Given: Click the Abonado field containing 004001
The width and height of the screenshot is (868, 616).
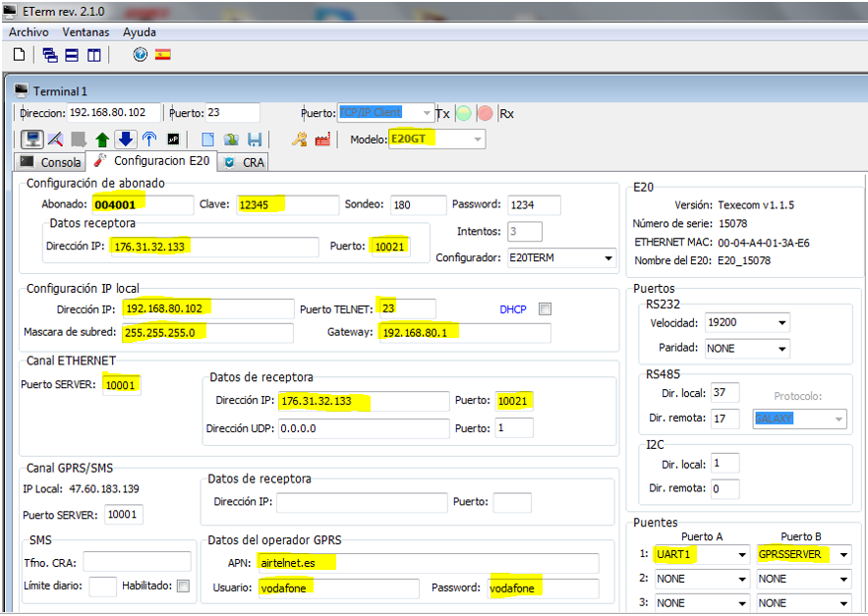Looking at the screenshot, I should click(x=143, y=204).
